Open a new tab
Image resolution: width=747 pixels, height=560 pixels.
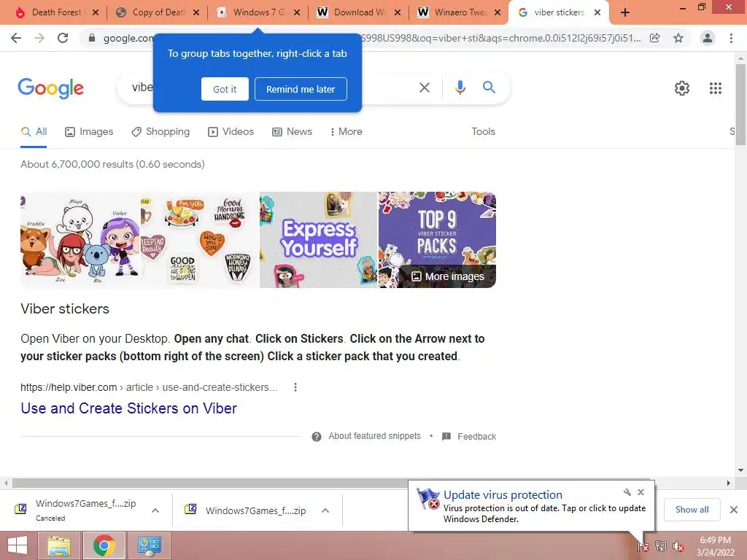[x=625, y=13]
